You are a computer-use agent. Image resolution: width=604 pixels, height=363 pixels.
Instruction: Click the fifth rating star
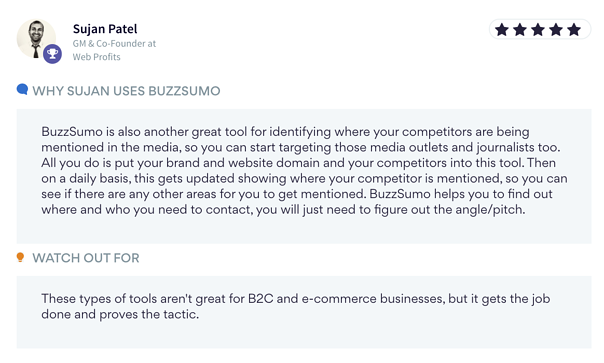point(574,29)
